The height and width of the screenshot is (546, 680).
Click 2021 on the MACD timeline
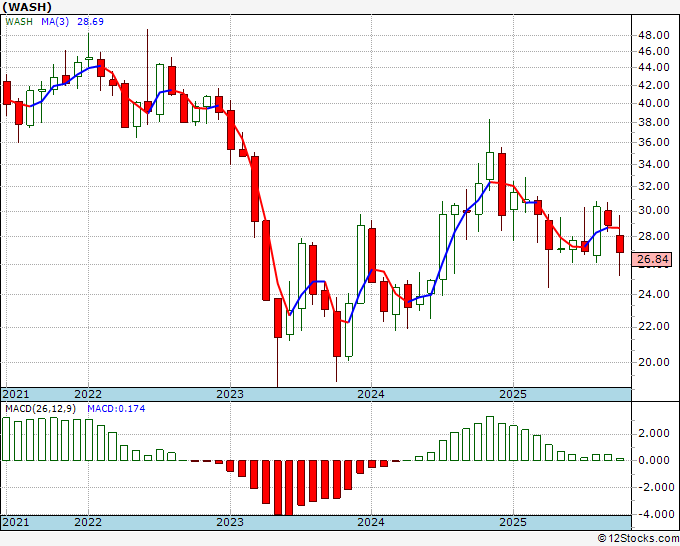coord(16,522)
